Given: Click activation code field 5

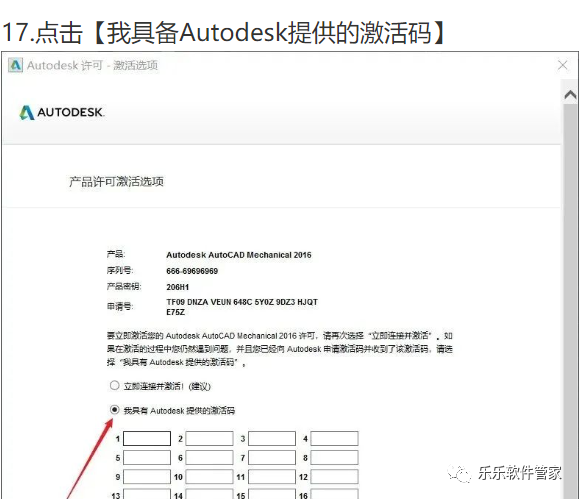Looking at the screenshot, I should tap(147, 458).
